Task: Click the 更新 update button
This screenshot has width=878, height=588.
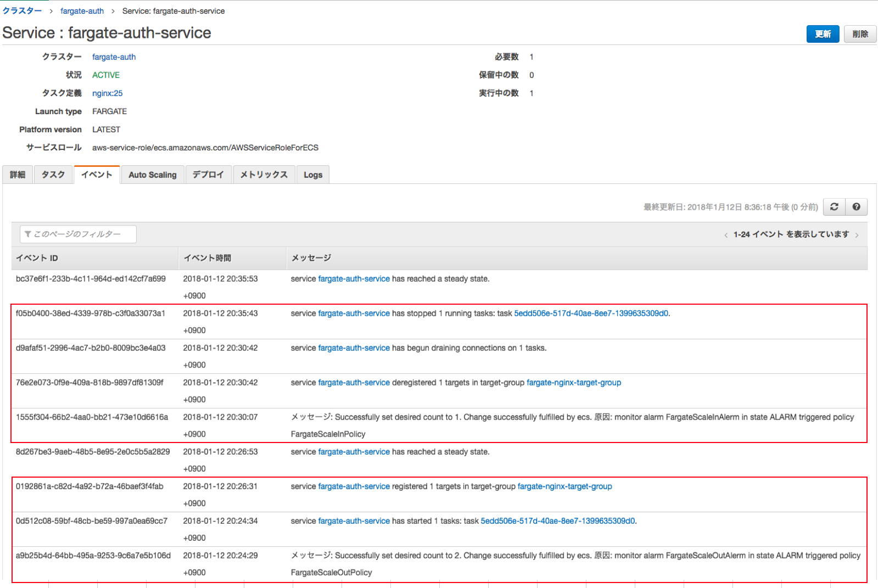Action: (x=823, y=34)
